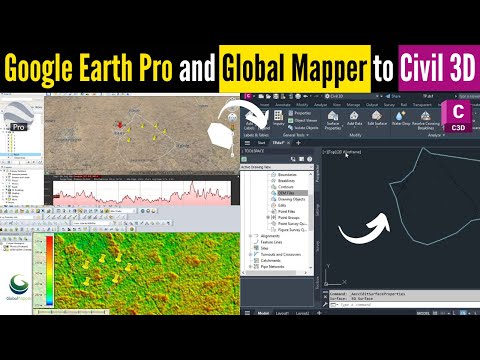This screenshot has width=480, height=360.
Task: Open the Prospector side tab
Action: click(x=317, y=173)
